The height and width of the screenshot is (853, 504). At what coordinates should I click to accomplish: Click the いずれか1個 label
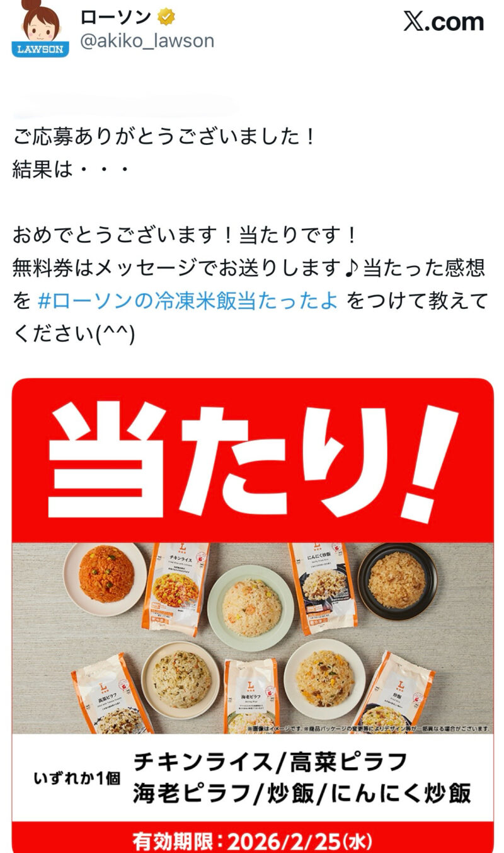[77, 778]
